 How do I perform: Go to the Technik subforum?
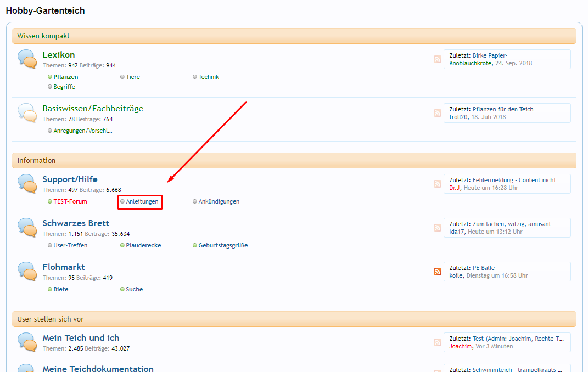(x=209, y=77)
